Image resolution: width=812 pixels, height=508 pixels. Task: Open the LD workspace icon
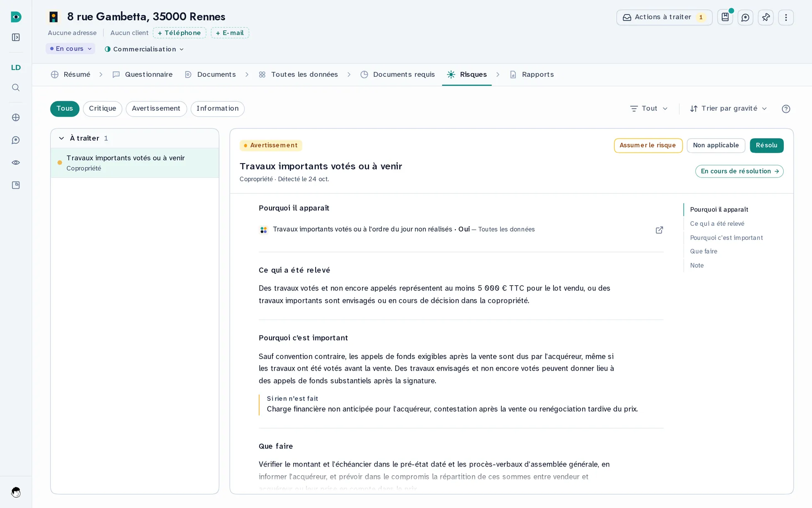[x=16, y=68]
